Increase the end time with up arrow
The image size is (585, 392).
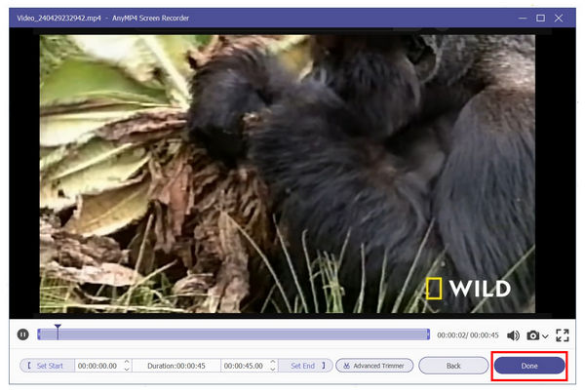click(x=273, y=362)
